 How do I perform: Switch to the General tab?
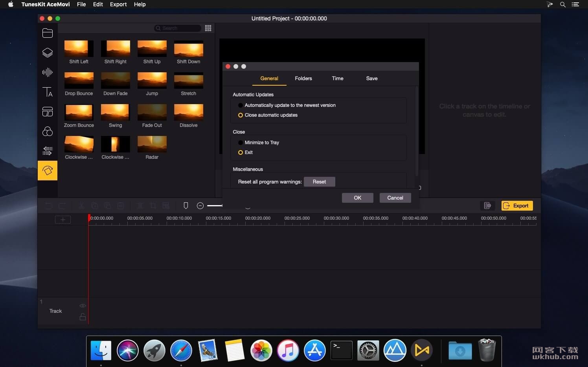pyautogui.click(x=269, y=79)
